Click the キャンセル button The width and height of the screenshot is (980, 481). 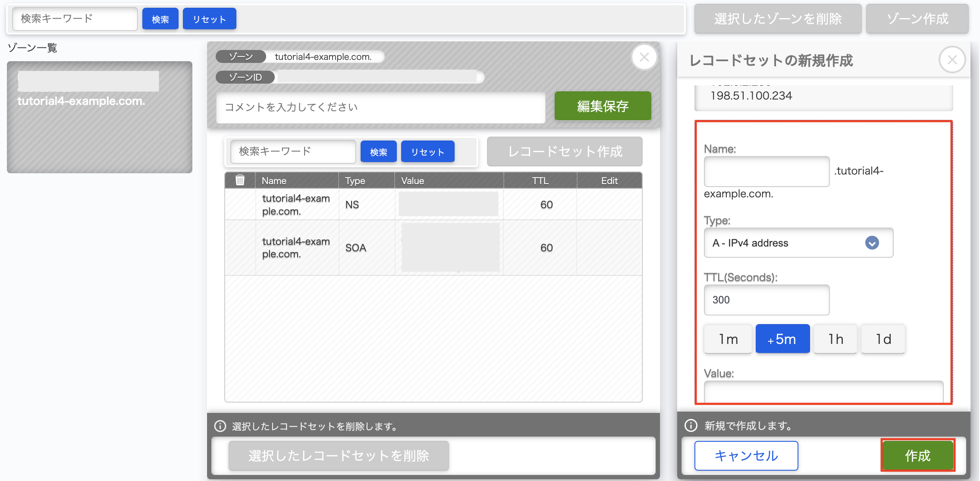pos(746,456)
